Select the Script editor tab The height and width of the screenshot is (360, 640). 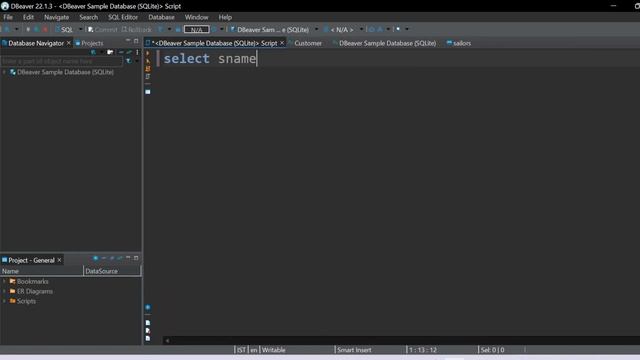click(214, 43)
